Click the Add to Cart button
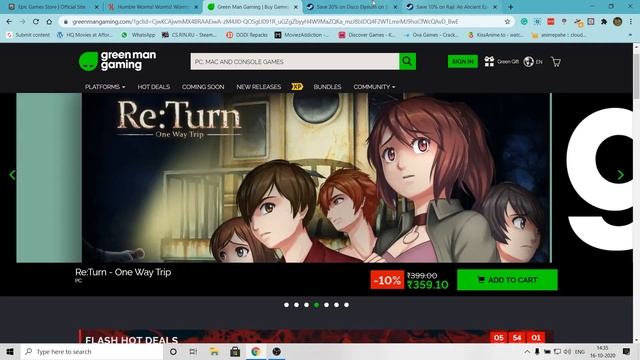Image resolution: width=640 pixels, height=360 pixels. pos(507,280)
